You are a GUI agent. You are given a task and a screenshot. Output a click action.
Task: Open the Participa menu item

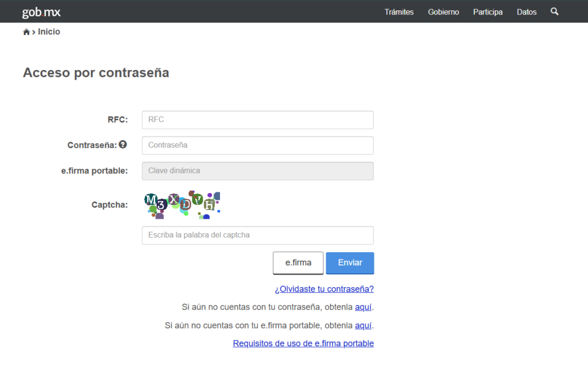(488, 12)
